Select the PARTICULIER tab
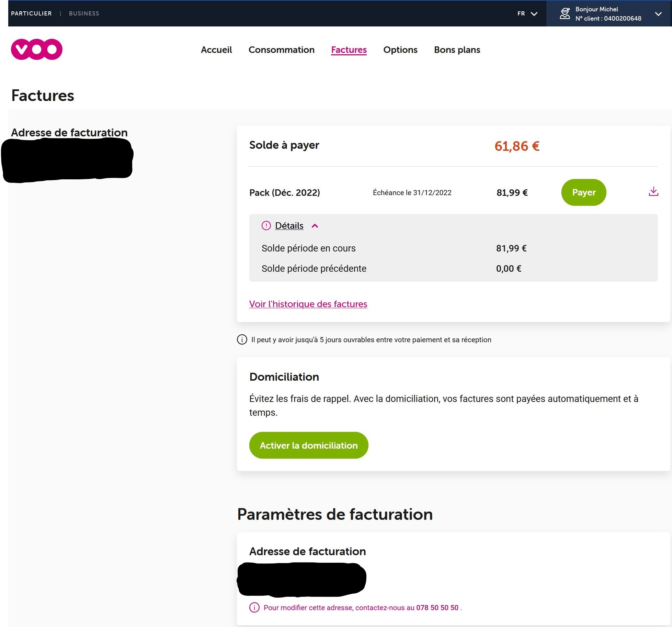The image size is (672, 627). coord(32,13)
